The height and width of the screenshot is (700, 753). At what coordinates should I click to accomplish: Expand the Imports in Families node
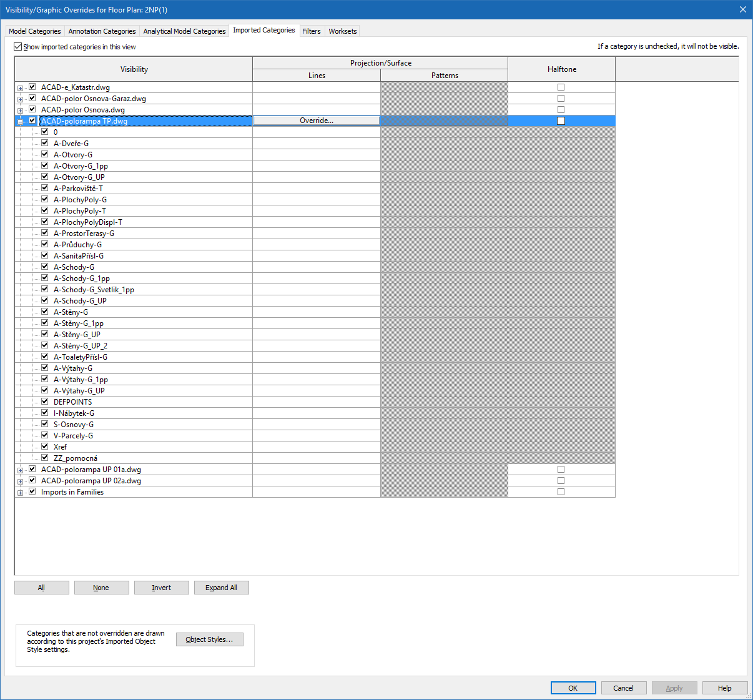point(20,493)
